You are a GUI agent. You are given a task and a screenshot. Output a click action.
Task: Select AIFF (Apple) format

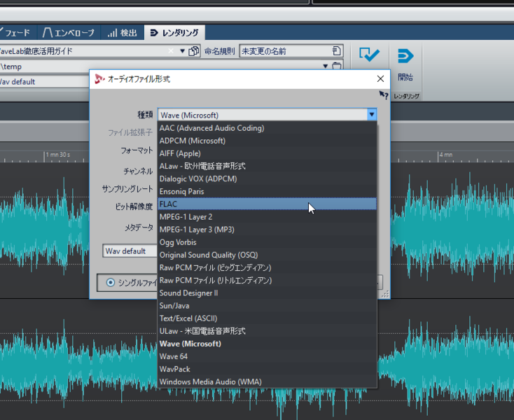[x=267, y=153]
